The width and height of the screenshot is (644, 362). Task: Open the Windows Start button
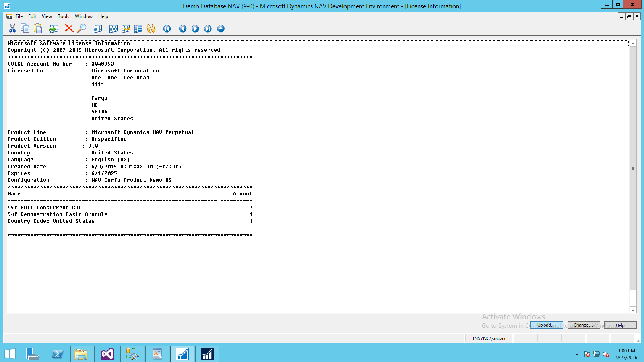pos(10,354)
